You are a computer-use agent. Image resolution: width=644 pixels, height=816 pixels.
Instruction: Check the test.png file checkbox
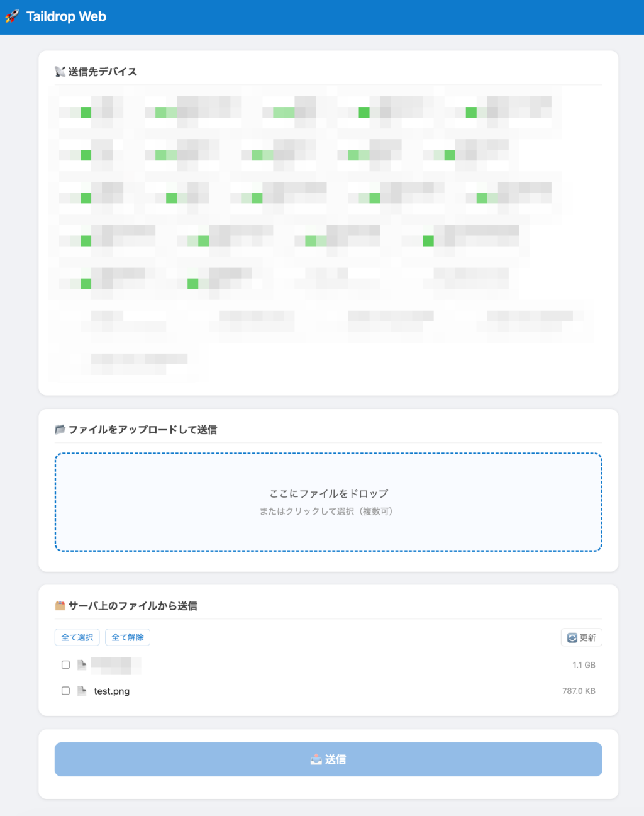[65, 691]
